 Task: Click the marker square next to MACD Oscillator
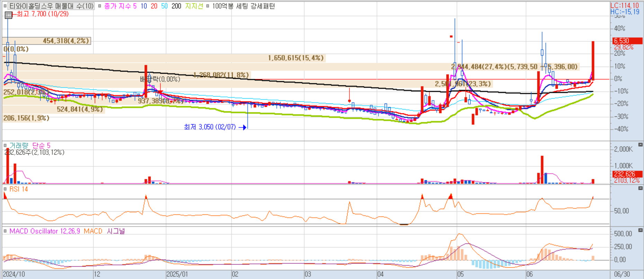tap(5, 231)
